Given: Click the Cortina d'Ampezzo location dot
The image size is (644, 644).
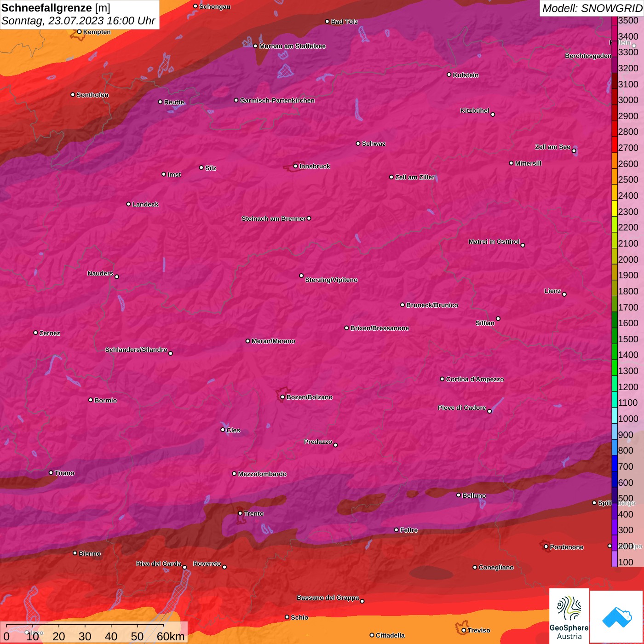Looking at the screenshot, I should point(442,379).
